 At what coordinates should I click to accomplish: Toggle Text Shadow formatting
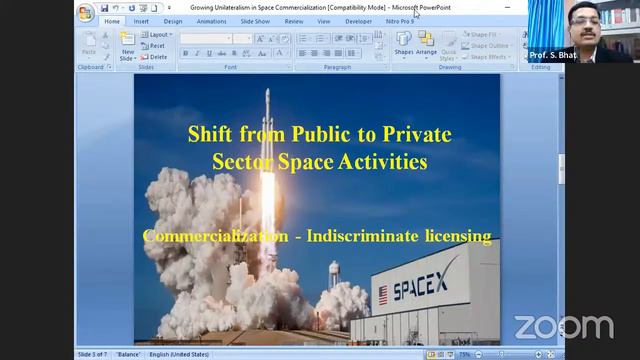234,53
